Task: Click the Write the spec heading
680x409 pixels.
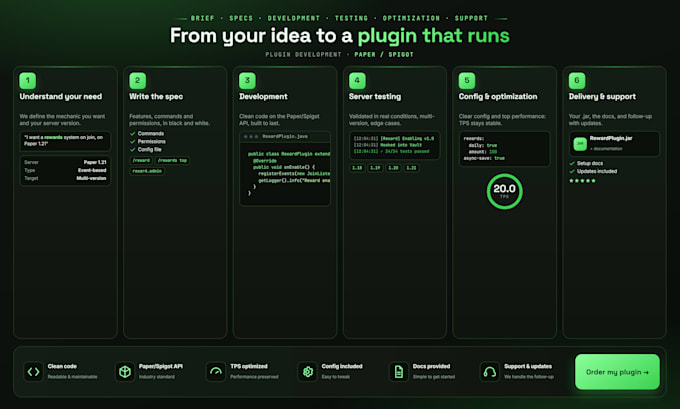Action: tap(156, 97)
